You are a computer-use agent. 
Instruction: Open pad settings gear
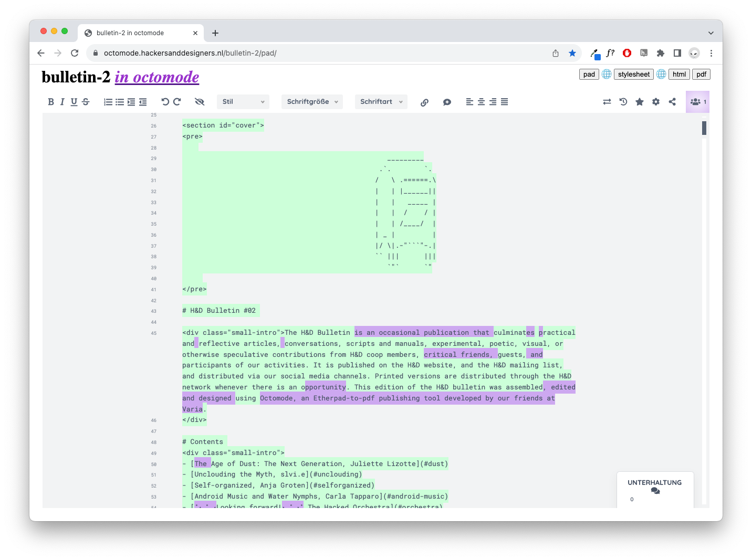click(x=656, y=102)
